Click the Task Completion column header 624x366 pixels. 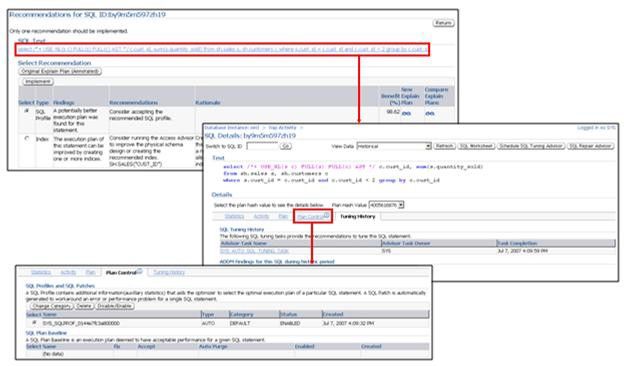[517, 243]
